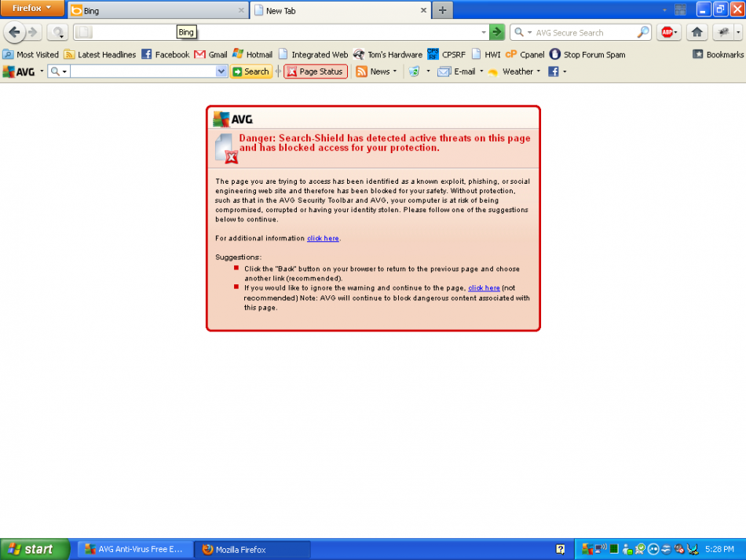Open the Hotmail bookmark
The height and width of the screenshot is (560, 746).
[252, 55]
